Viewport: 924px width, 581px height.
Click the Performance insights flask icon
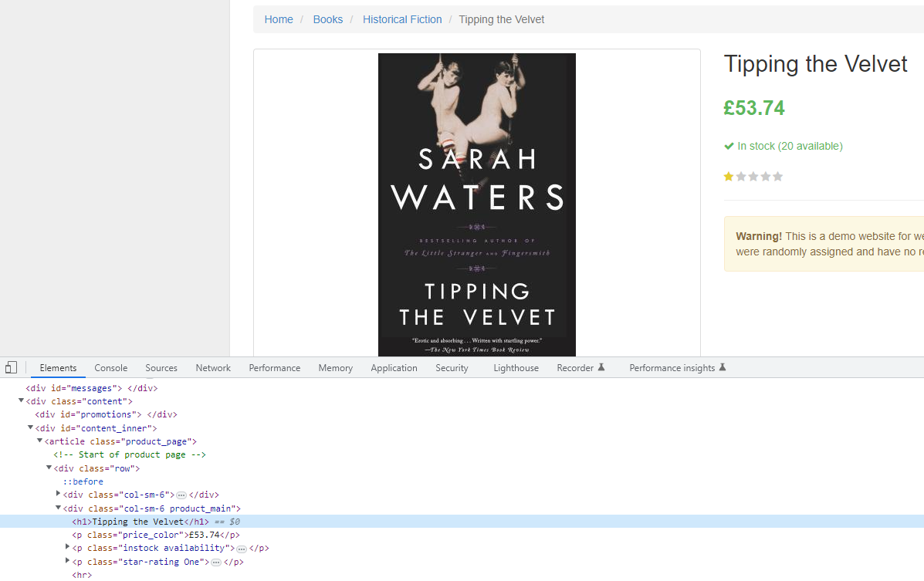pos(722,367)
